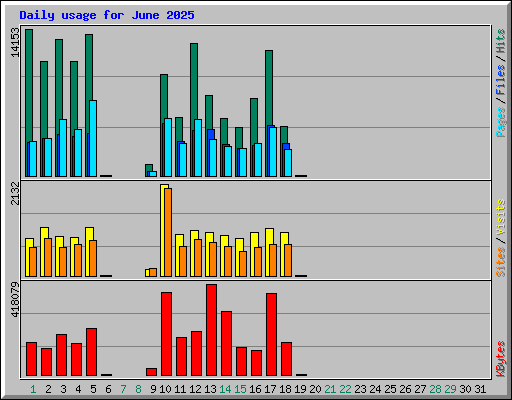Select the blue "Files" legend label

501,80
